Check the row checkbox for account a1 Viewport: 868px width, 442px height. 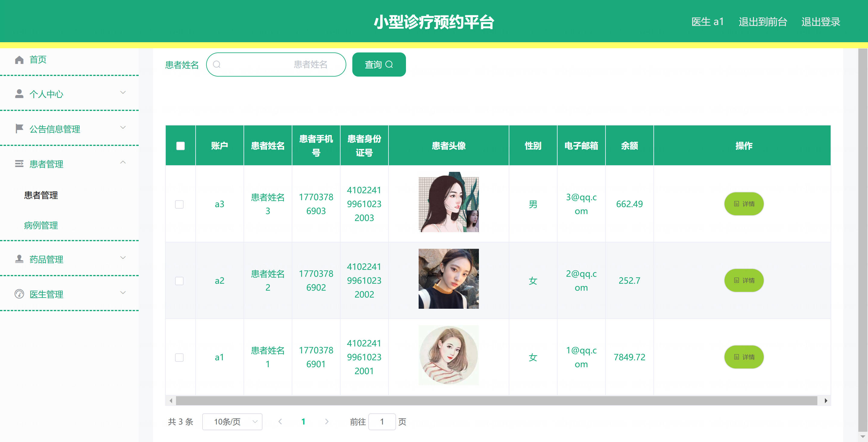179,357
